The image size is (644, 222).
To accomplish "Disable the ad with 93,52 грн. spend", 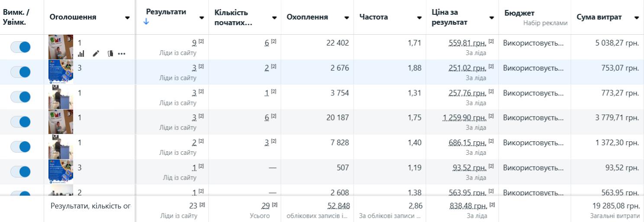I will tap(20, 172).
